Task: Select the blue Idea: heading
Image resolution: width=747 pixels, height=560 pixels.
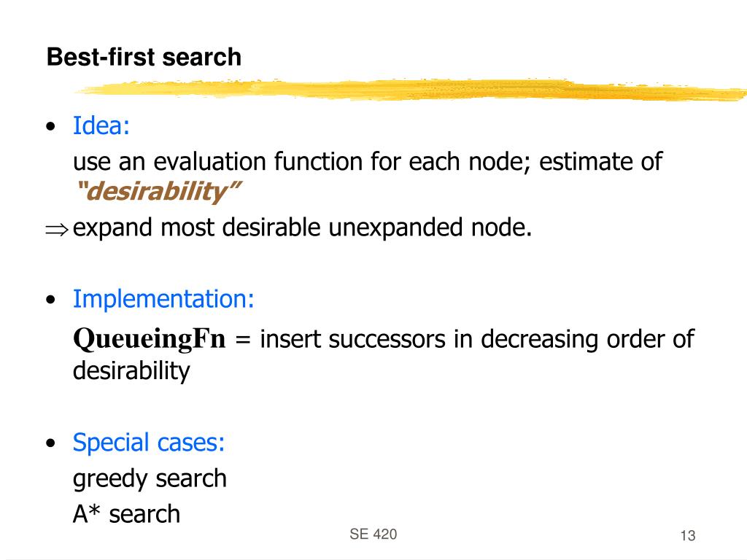Action: click(x=101, y=125)
